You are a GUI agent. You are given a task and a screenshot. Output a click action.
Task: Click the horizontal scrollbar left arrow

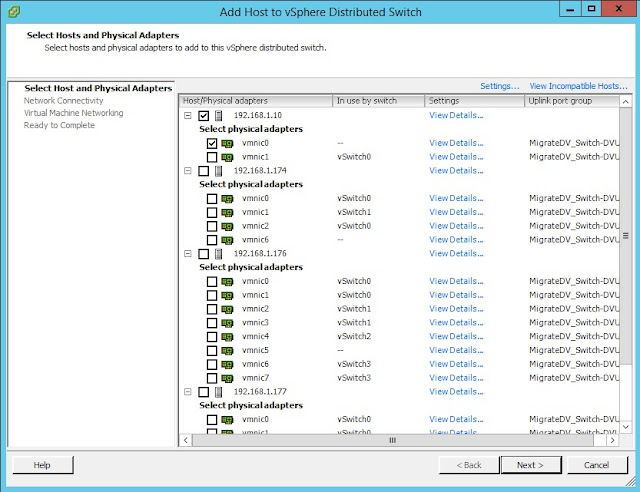coord(186,440)
